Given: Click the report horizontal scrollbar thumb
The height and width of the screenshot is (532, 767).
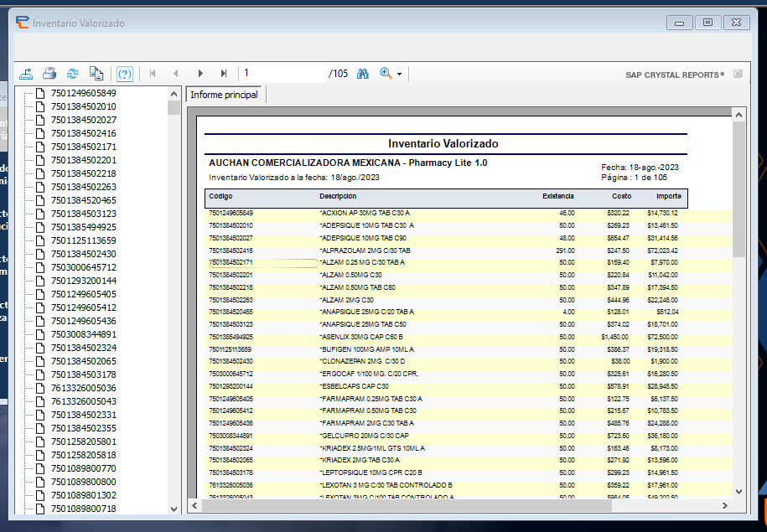Looking at the screenshot, I should coord(407,505).
